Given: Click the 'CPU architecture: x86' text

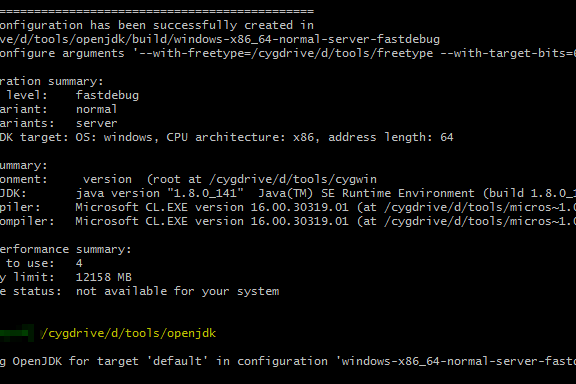Looking at the screenshot, I should point(243,137).
